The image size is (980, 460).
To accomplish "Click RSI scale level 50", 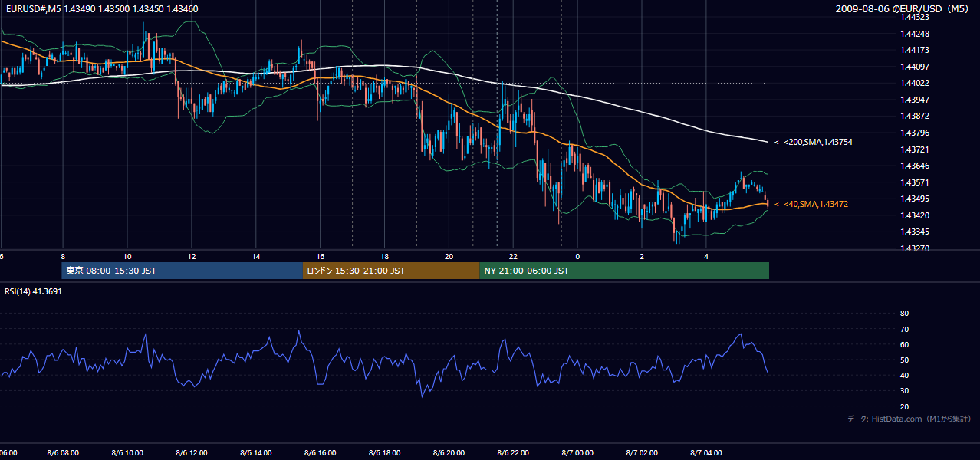I will 904,360.
